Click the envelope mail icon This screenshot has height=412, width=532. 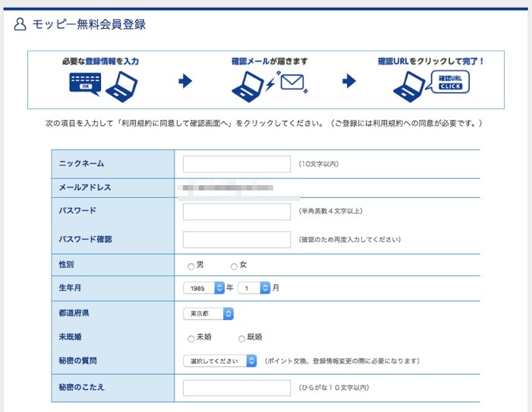click(292, 83)
